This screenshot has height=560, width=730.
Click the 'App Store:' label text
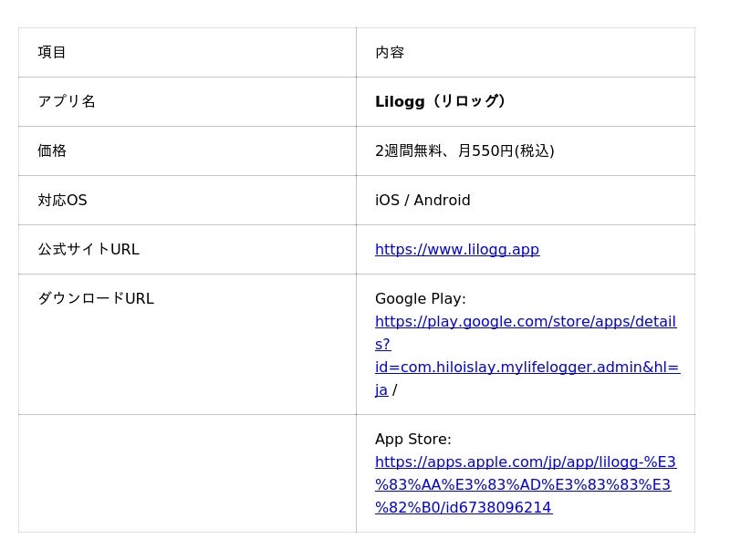click(412, 440)
